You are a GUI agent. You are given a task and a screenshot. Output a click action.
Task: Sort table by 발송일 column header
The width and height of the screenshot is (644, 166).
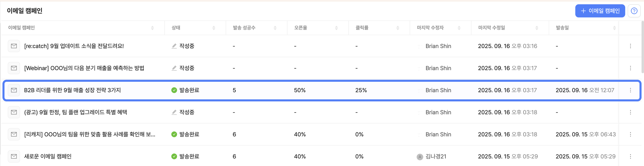(x=614, y=28)
